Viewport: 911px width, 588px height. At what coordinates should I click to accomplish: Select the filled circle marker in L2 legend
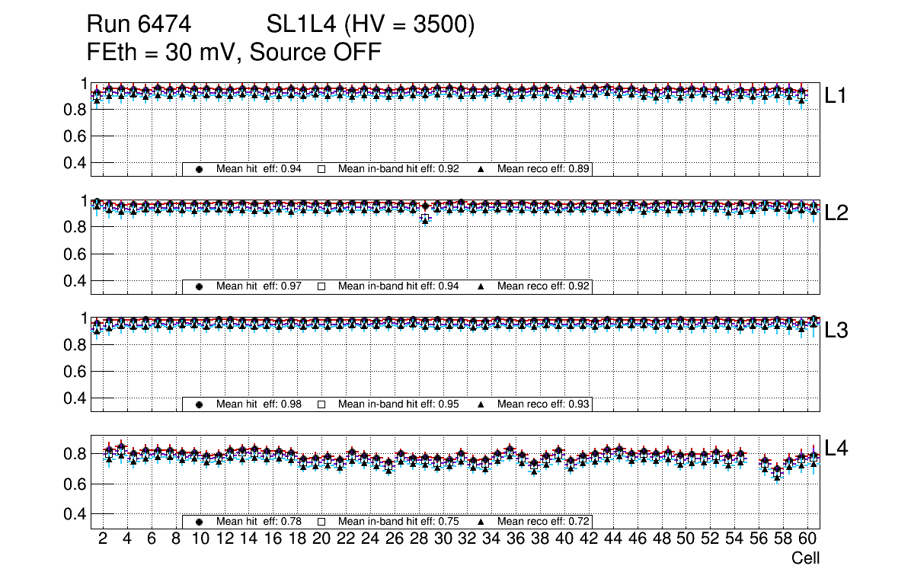click(x=200, y=286)
